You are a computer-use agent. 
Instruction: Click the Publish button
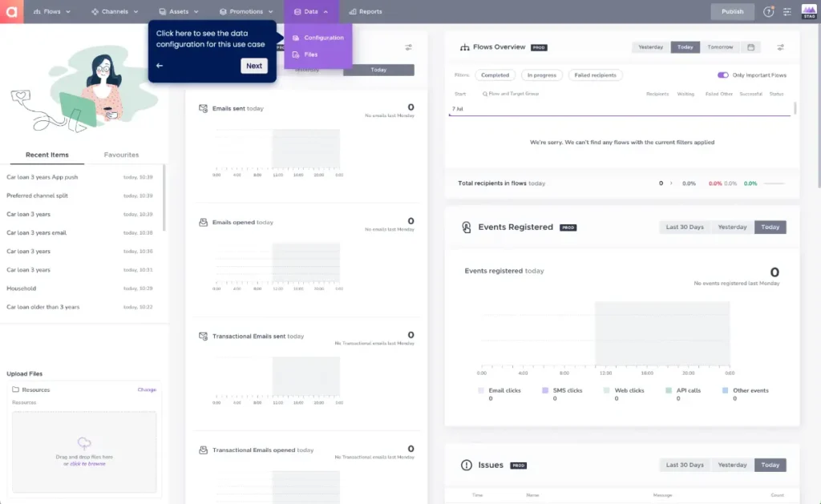pyautogui.click(x=732, y=11)
